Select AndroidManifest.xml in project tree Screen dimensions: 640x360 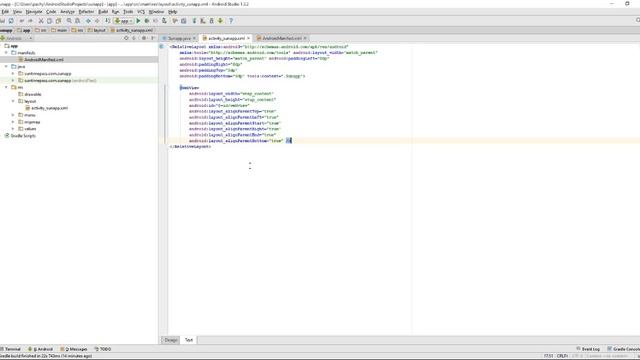(x=44, y=60)
